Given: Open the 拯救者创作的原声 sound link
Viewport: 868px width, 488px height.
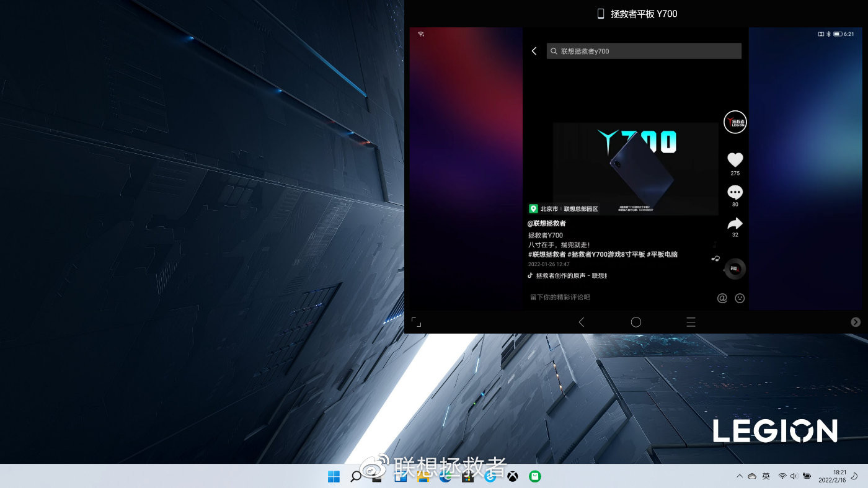Looking at the screenshot, I should pyautogui.click(x=567, y=275).
